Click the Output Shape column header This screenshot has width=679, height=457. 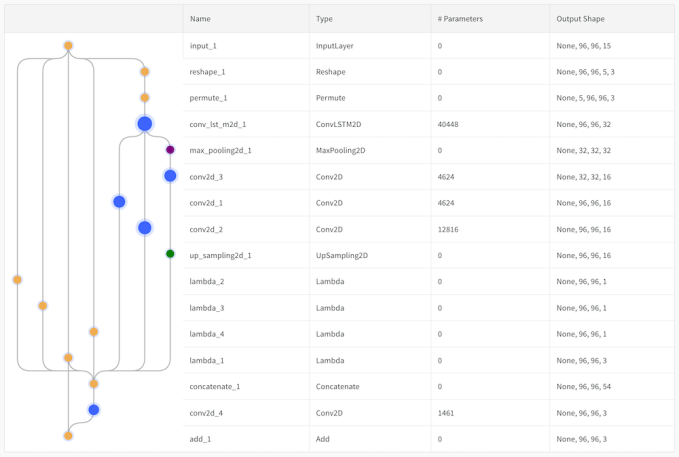click(580, 19)
